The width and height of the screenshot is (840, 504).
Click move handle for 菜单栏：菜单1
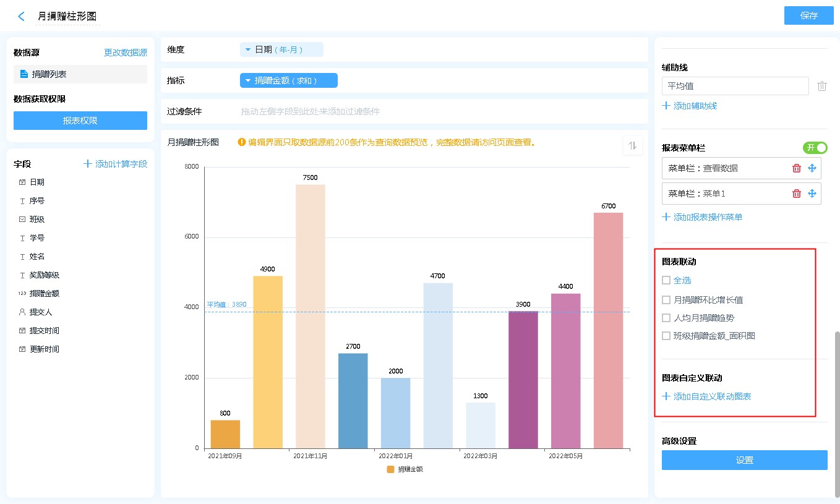point(812,194)
